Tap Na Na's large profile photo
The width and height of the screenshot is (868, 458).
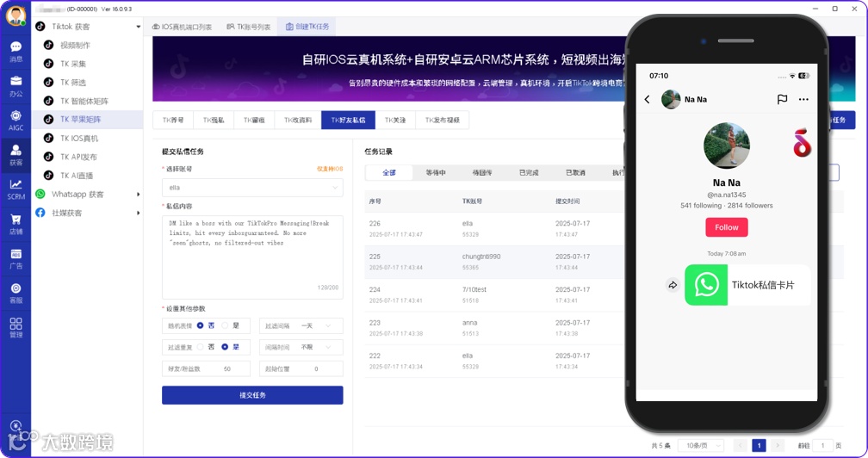coord(726,145)
